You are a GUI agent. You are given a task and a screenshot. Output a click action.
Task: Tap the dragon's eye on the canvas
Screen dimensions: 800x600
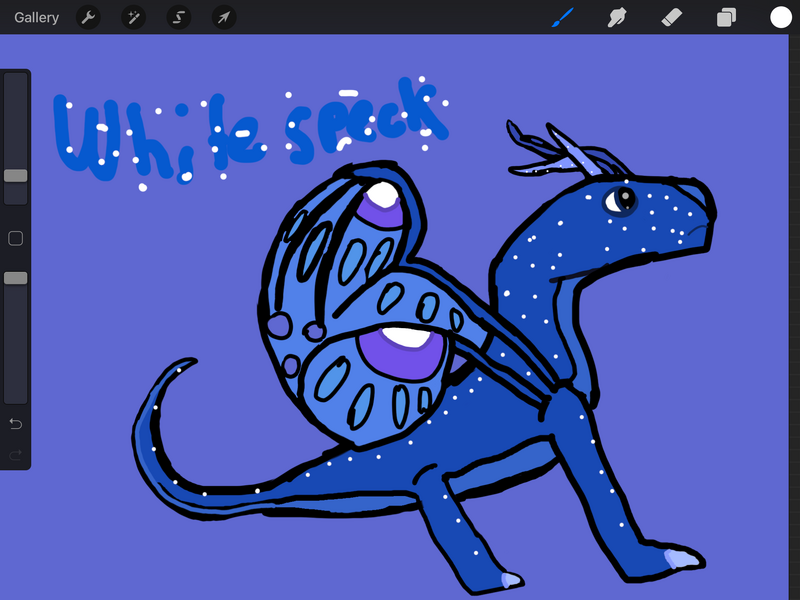click(618, 199)
